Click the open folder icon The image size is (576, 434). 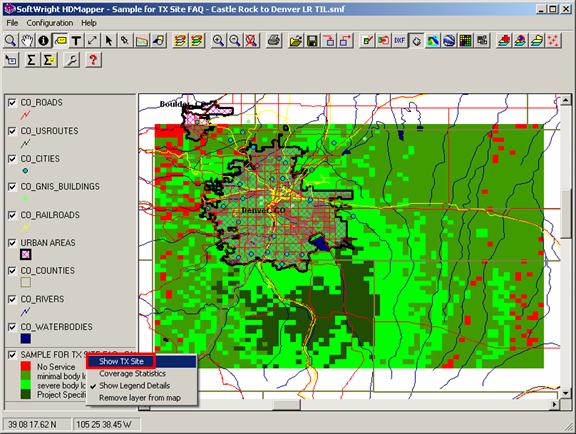point(296,40)
